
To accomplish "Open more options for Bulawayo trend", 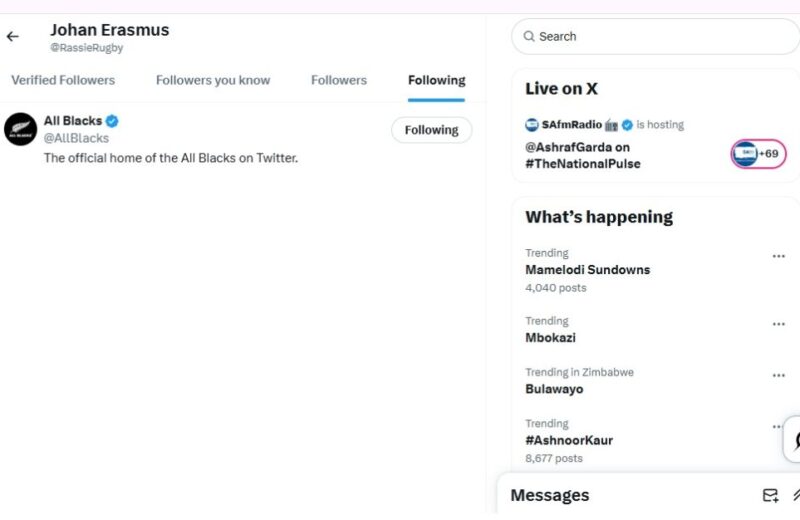I will pyautogui.click(x=779, y=376).
